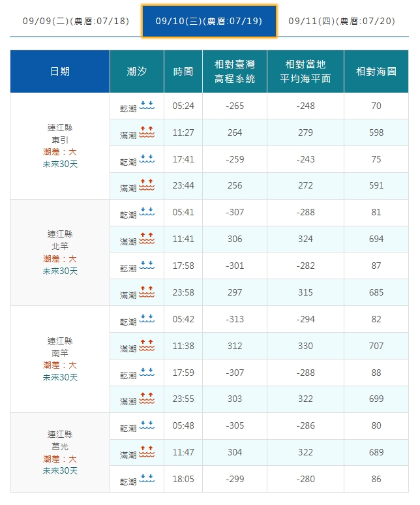Click the low tide icon at 17:41 row

(147, 159)
